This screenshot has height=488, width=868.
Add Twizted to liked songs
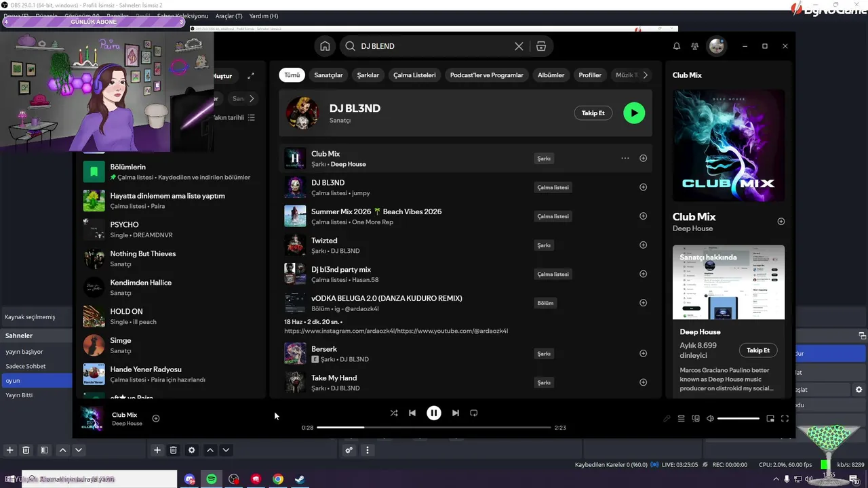(643, 245)
